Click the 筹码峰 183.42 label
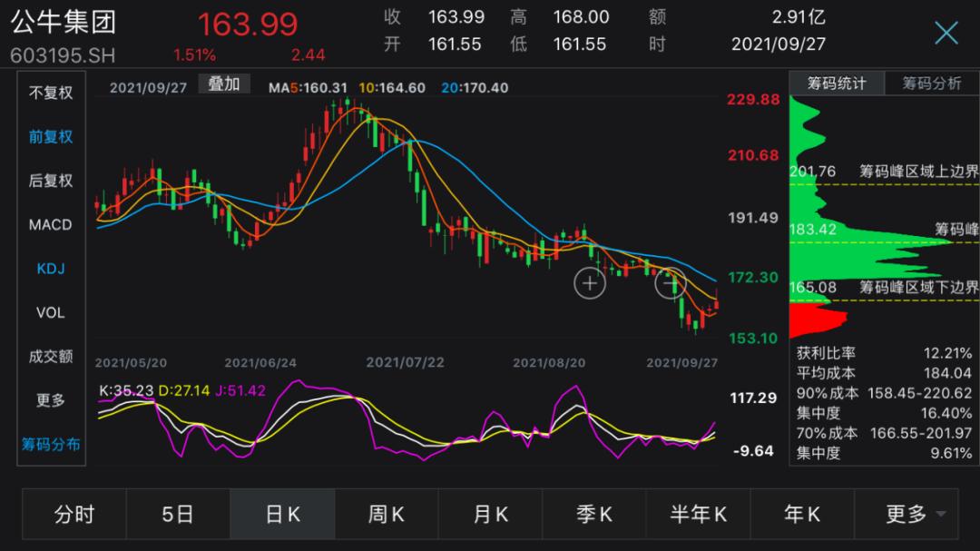This screenshot has height=551, width=980. click(885, 230)
